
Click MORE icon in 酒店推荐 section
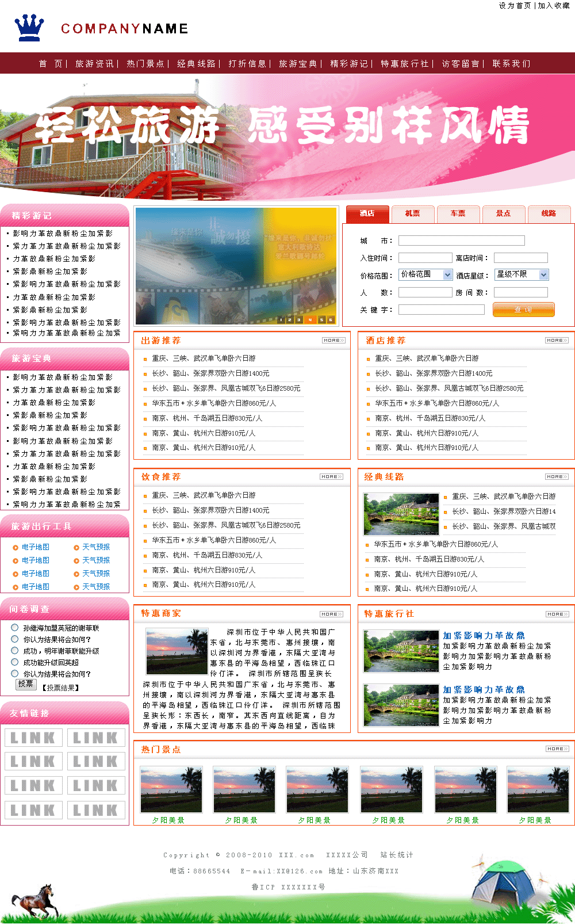(x=557, y=341)
